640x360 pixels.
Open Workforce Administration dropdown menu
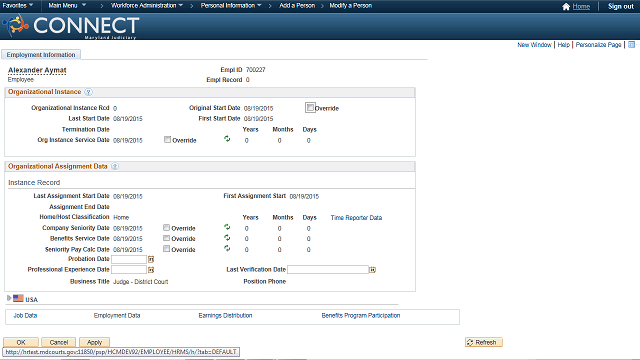(147, 5)
